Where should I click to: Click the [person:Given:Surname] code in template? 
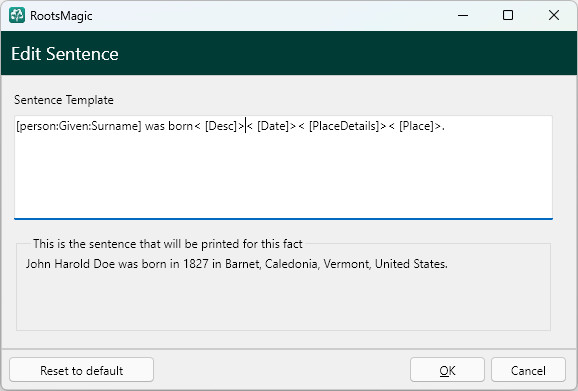tap(79, 126)
